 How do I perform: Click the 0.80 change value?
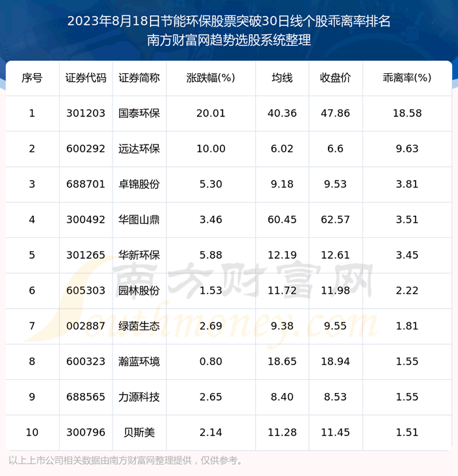coord(211,362)
